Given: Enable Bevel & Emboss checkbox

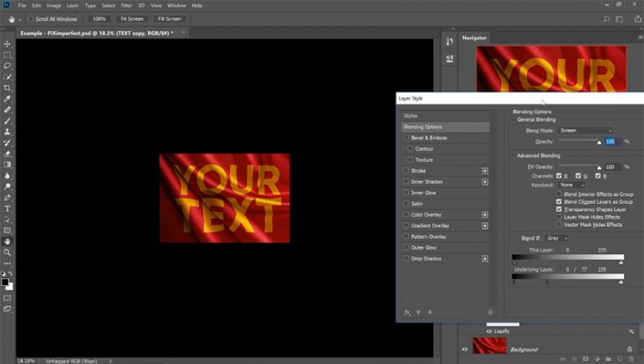Looking at the screenshot, I should [x=406, y=138].
